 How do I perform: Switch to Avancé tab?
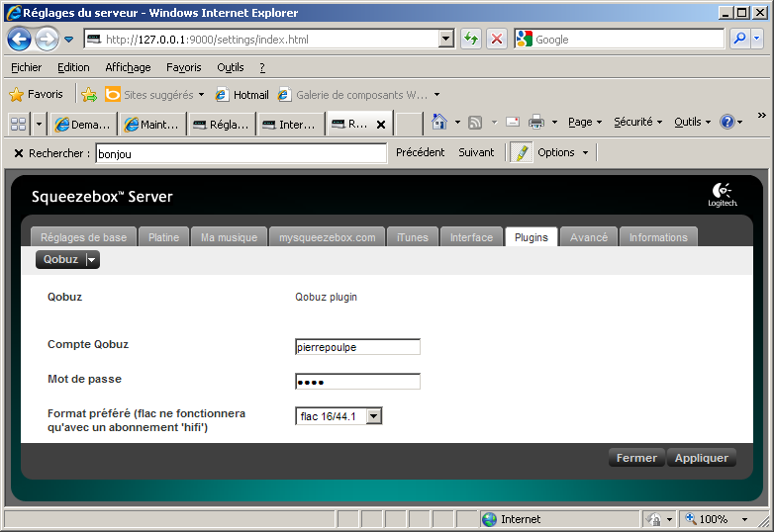589,237
